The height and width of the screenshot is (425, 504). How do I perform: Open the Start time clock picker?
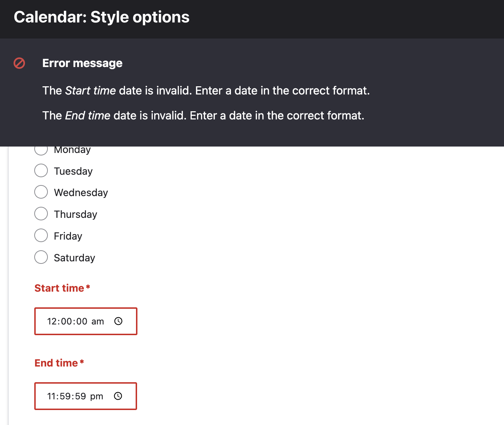pos(118,321)
